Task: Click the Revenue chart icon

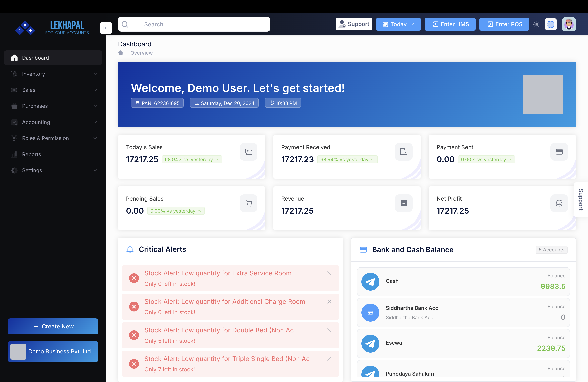Action: (403, 203)
